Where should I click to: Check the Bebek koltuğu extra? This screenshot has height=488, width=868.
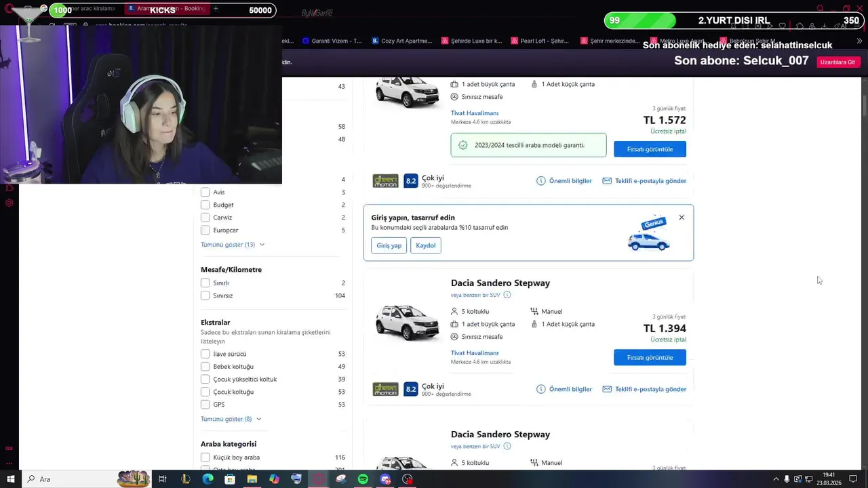[205, 367]
